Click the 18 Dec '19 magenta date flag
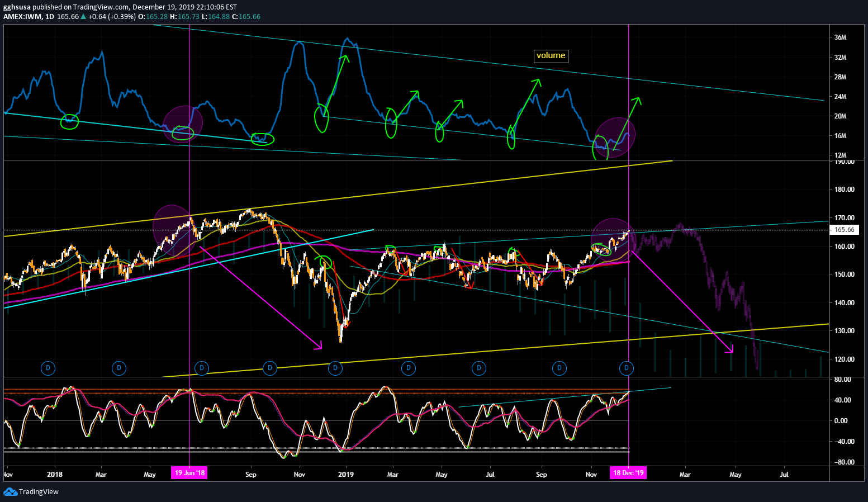The image size is (868, 502). click(x=628, y=473)
